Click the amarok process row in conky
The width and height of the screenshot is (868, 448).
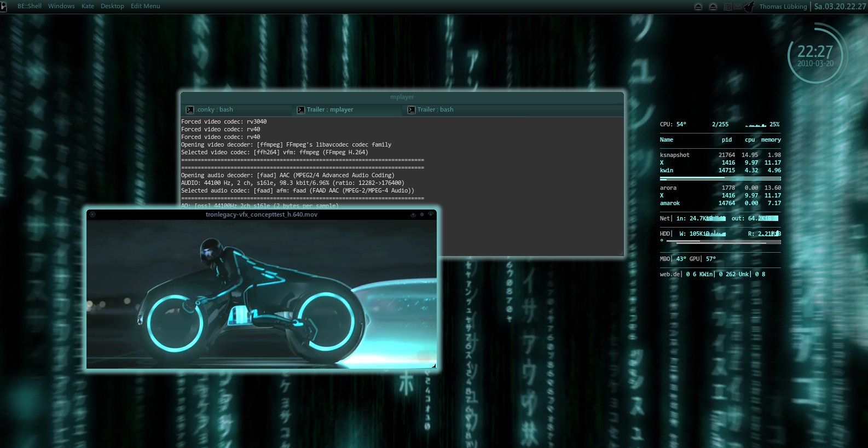point(720,203)
